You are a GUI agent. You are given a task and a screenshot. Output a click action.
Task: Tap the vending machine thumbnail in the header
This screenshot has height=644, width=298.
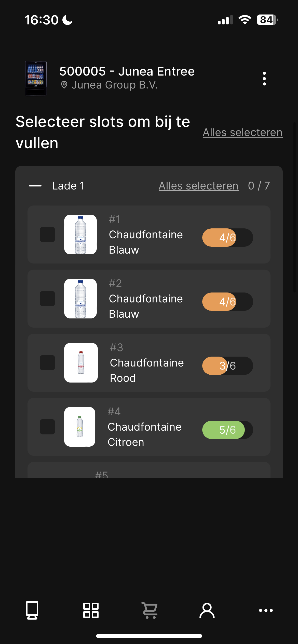(36, 78)
